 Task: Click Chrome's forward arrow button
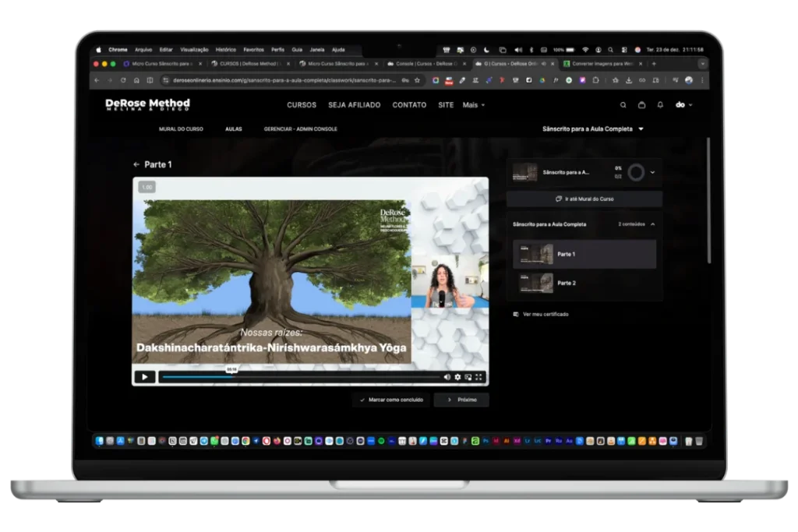pos(110,80)
